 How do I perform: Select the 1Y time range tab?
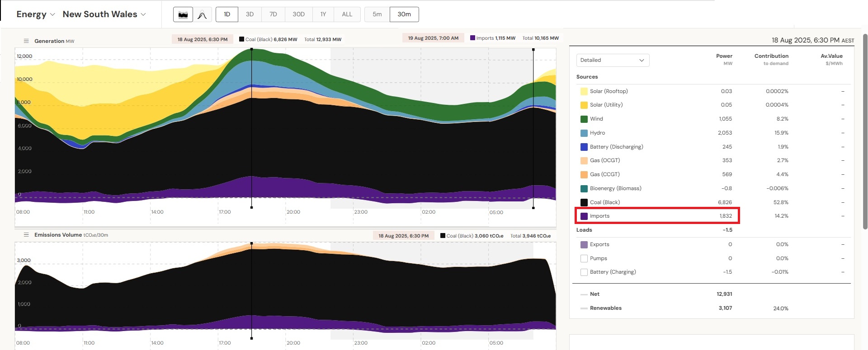(323, 14)
